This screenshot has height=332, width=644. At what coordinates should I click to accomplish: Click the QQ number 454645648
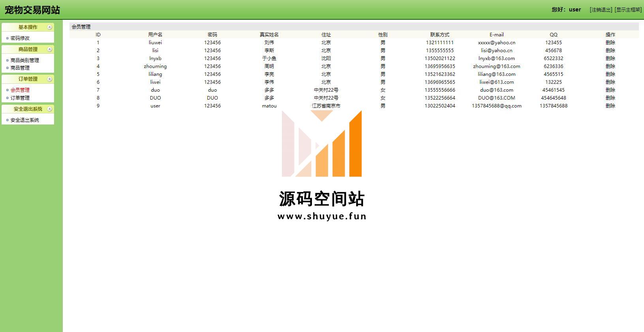(554, 98)
